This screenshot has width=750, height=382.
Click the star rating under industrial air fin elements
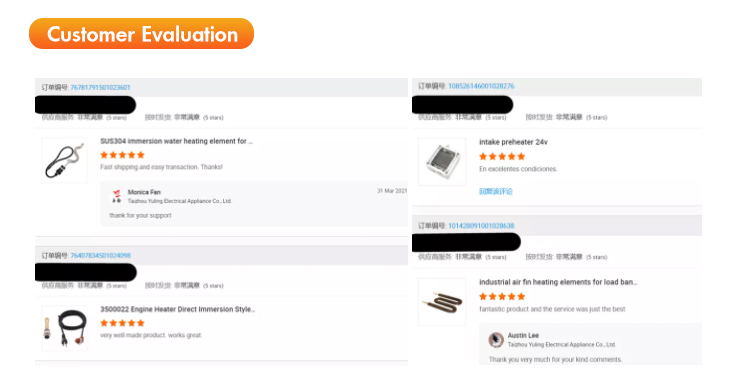502,296
